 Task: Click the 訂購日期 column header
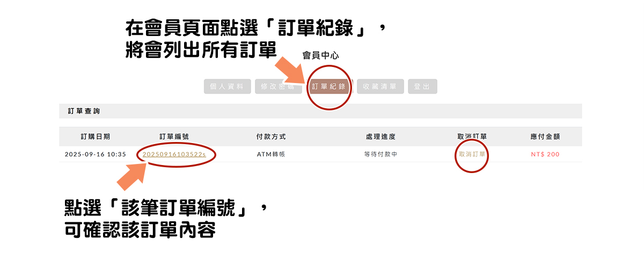(96, 137)
